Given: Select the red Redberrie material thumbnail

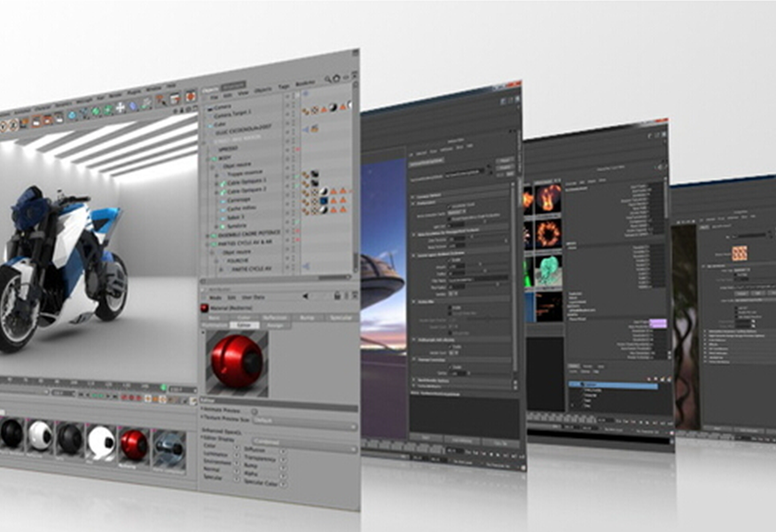Looking at the screenshot, I should (x=134, y=445).
